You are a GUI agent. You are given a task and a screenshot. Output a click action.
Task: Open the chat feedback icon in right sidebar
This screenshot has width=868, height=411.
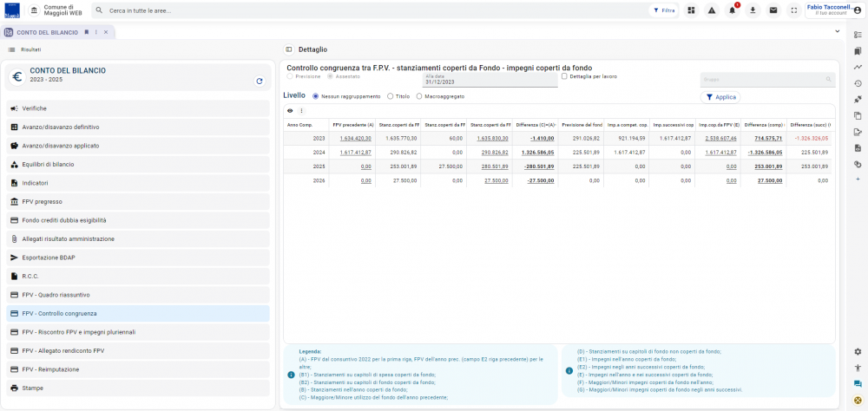pyautogui.click(x=858, y=384)
